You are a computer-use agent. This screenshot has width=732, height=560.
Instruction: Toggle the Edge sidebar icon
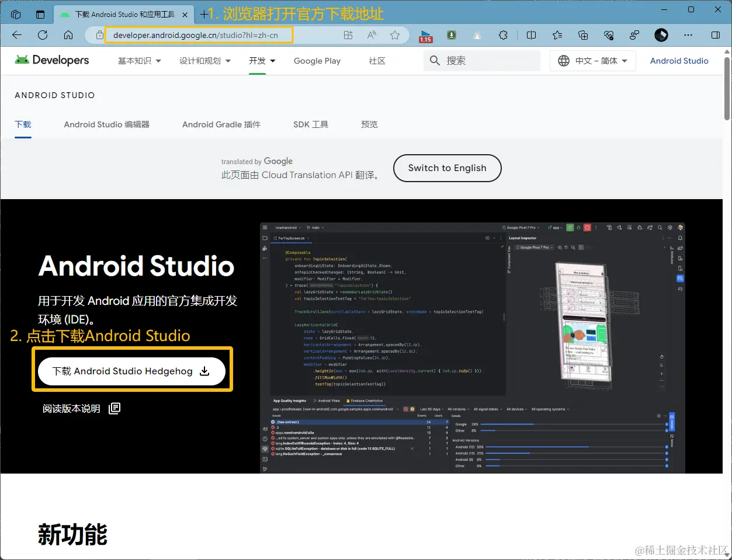pos(716,35)
